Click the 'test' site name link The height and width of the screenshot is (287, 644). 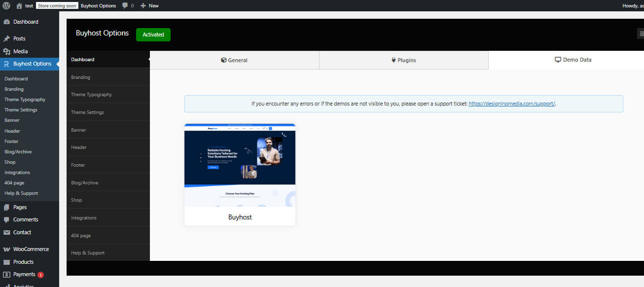29,6
